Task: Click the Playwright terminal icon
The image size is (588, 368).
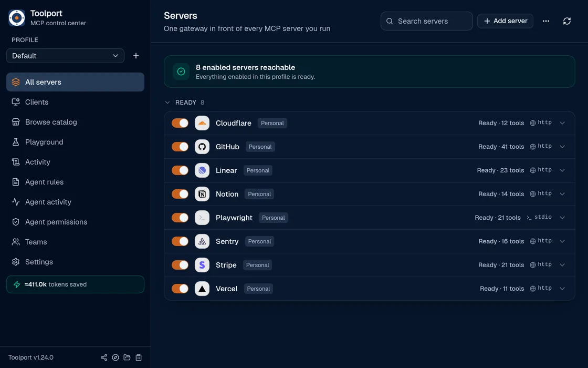Action: pyautogui.click(x=202, y=218)
